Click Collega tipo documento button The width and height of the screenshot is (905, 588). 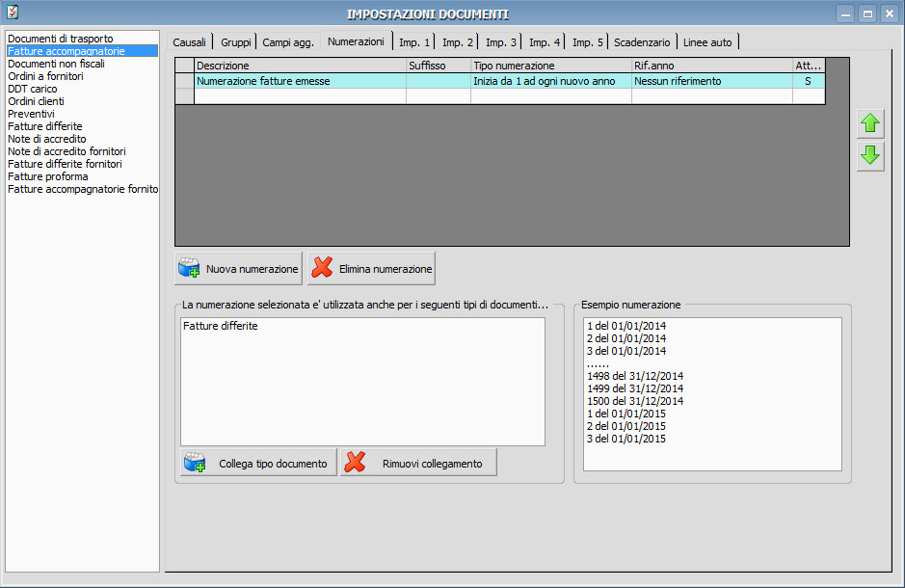[258, 463]
